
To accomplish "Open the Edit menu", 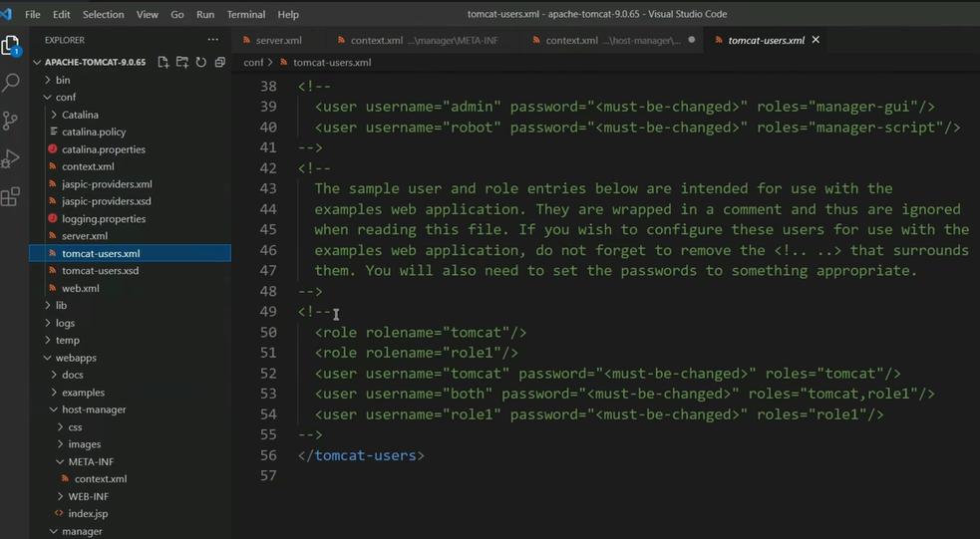I will (x=61, y=14).
